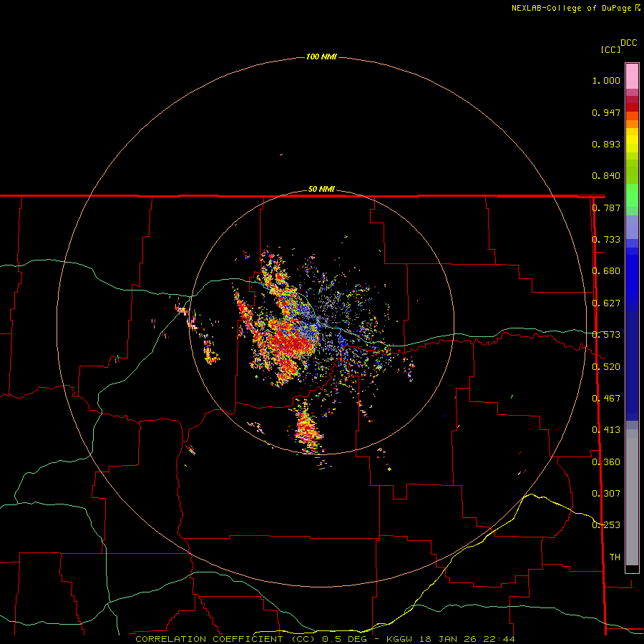Click the 0.307 legend value
The image size is (644, 644).
point(606,494)
